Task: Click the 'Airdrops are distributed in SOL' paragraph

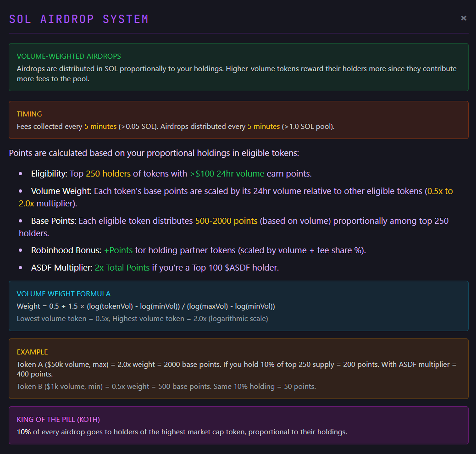Action: (x=237, y=73)
